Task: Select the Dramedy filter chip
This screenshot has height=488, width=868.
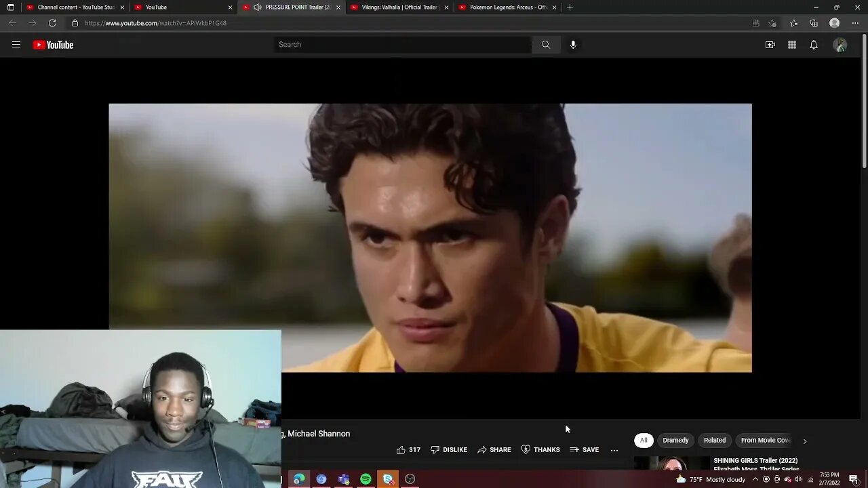Action: (675, 440)
